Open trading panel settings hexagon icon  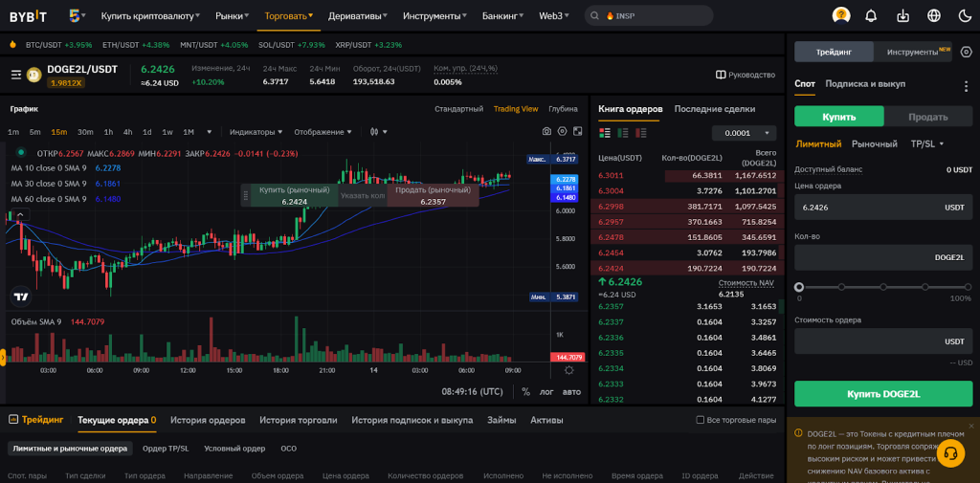966,52
